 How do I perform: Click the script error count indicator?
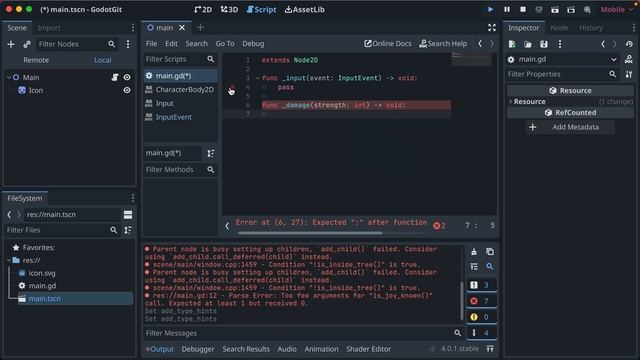click(x=439, y=226)
